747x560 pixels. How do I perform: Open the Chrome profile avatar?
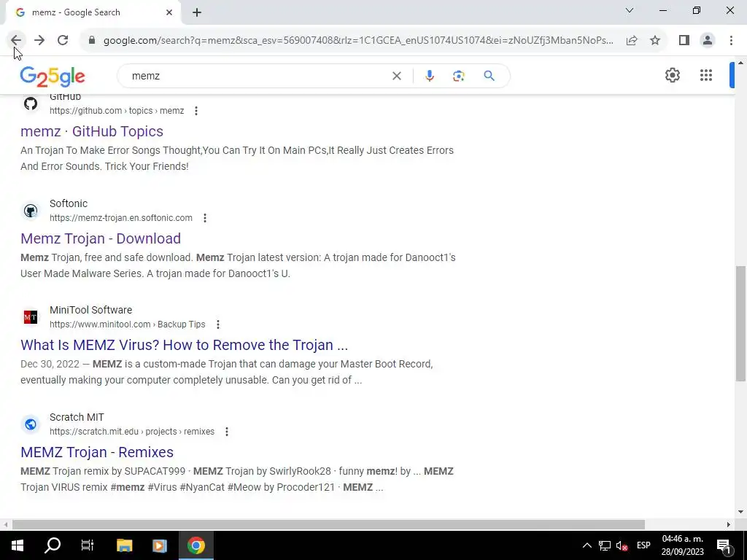point(708,40)
